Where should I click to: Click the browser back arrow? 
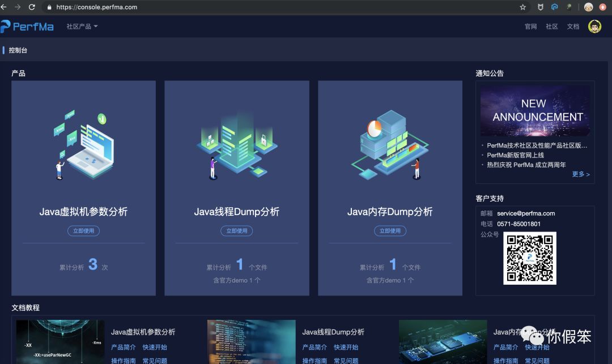click(8, 7)
